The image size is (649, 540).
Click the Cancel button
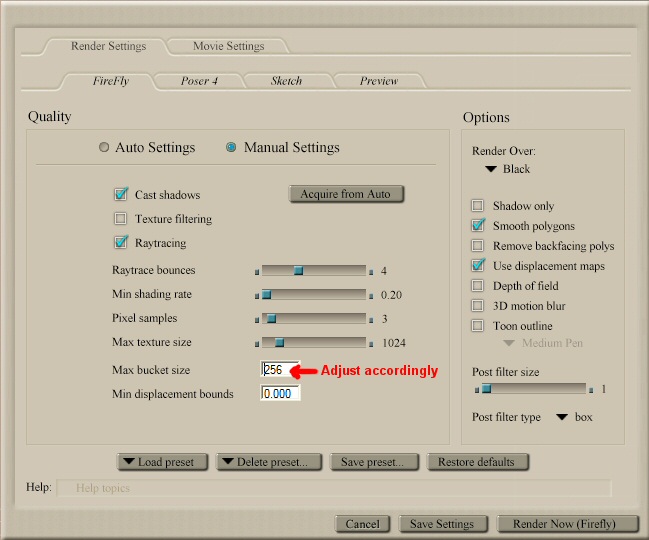[x=363, y=524]
